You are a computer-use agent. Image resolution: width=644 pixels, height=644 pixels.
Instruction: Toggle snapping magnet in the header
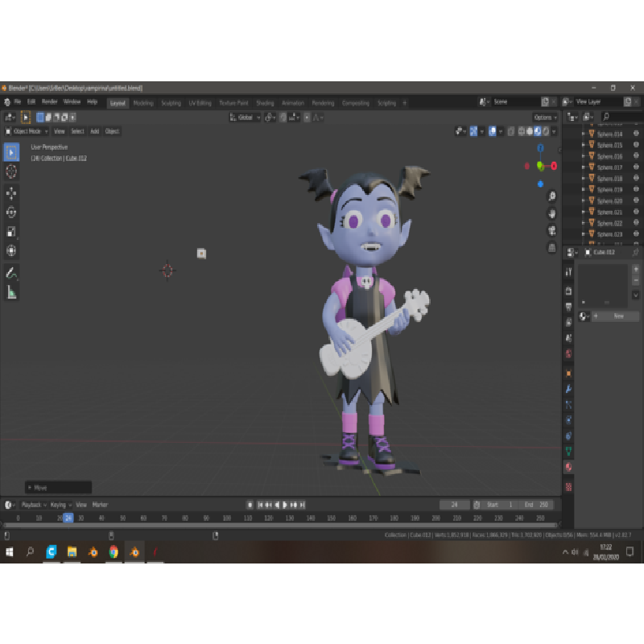click(283, 118)
